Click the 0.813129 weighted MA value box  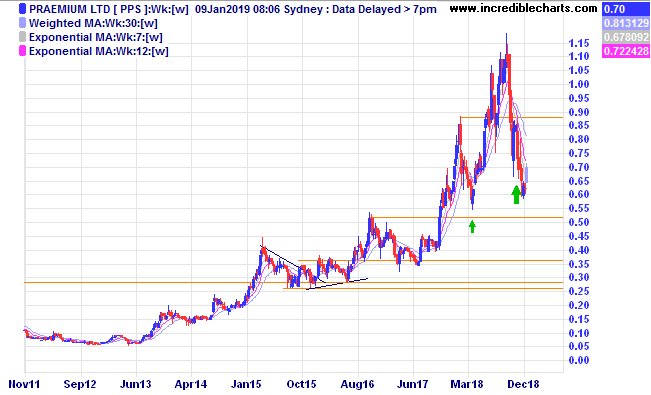click(x=625, y=23)
